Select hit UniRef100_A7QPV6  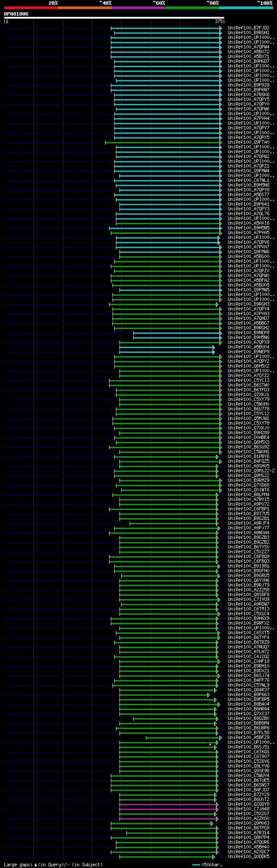tap(248, 242)
